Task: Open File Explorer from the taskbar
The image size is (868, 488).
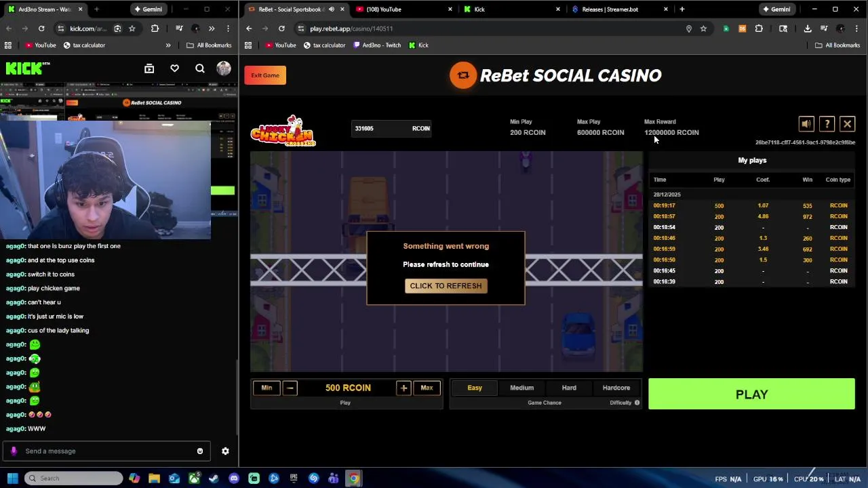Action: (x=154, y=479)
